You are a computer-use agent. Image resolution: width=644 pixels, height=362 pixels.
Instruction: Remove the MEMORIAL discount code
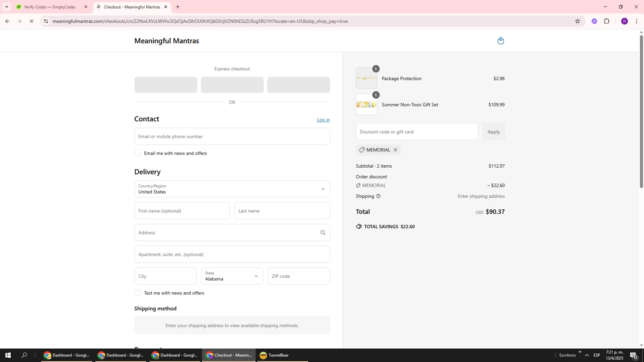tap(395, 150)
